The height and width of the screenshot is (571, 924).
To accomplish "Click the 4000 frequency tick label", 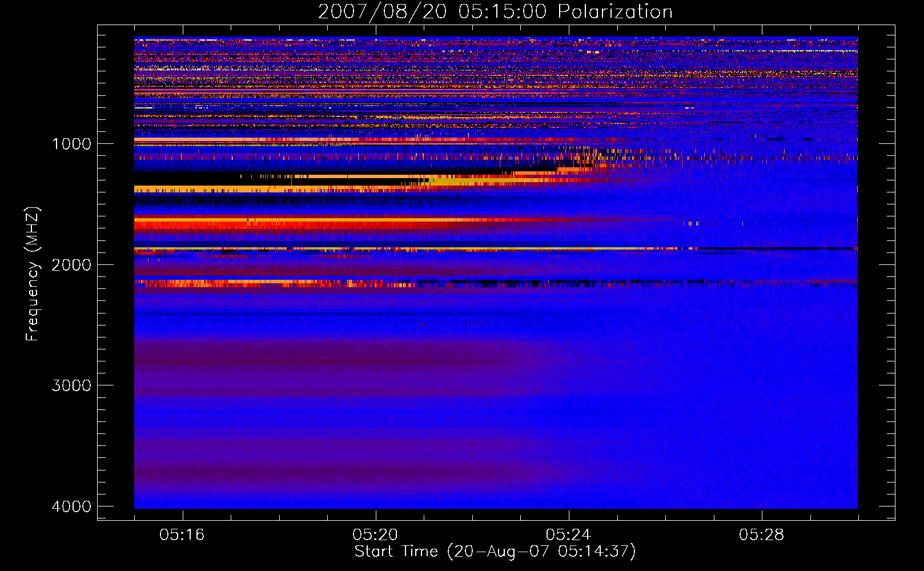I will [71, 506].
